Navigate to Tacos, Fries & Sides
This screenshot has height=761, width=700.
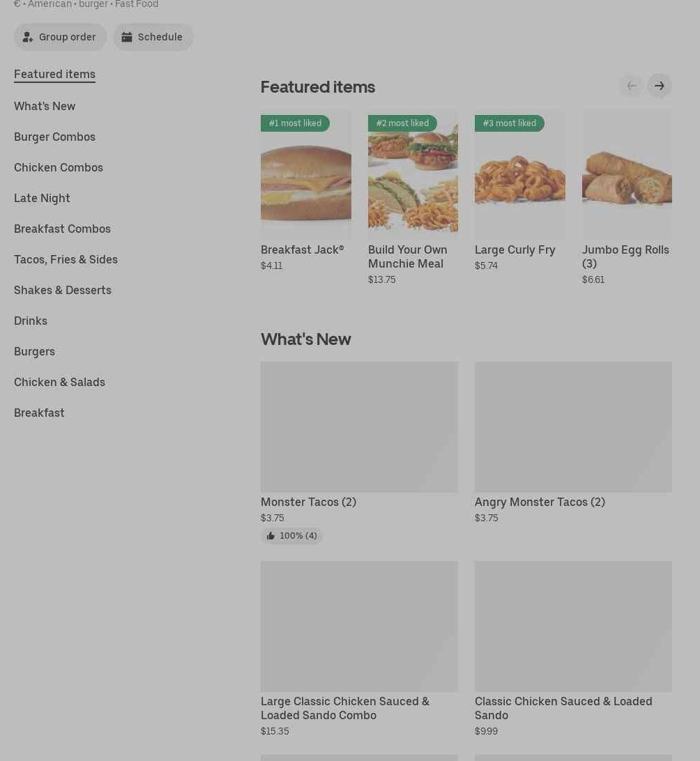(x=66, y=259)
